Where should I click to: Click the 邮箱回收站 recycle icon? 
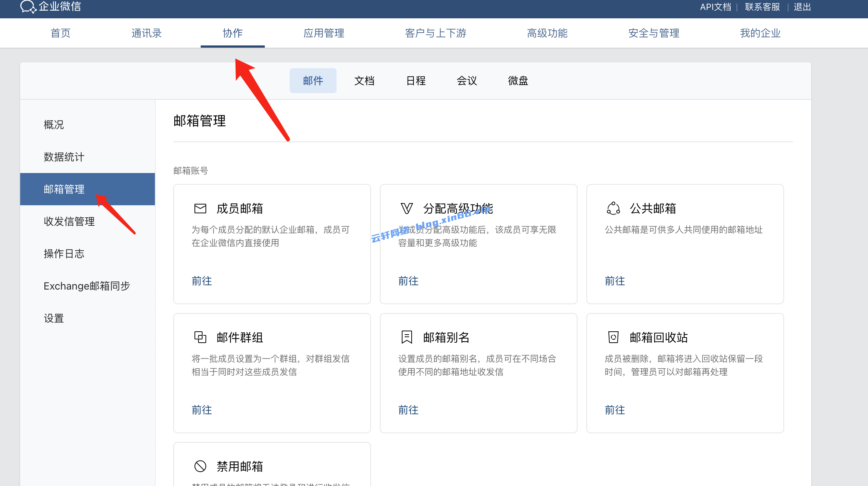pos(613,337)
